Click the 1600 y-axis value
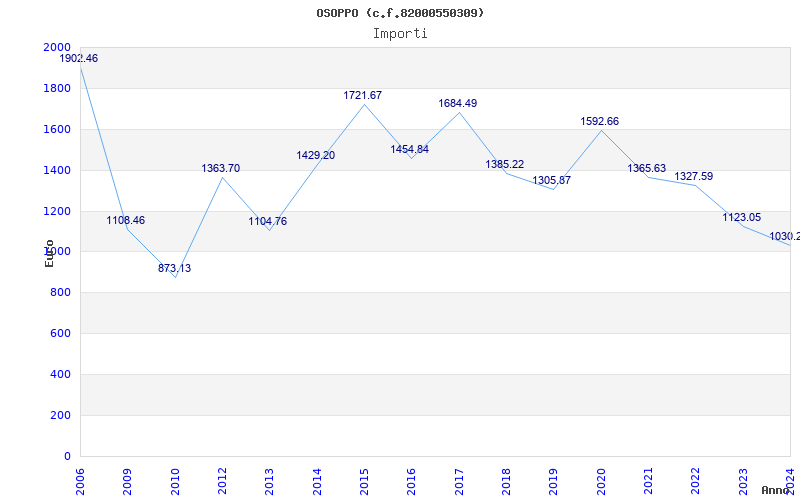Screen dimensions: 800x500 58,129
